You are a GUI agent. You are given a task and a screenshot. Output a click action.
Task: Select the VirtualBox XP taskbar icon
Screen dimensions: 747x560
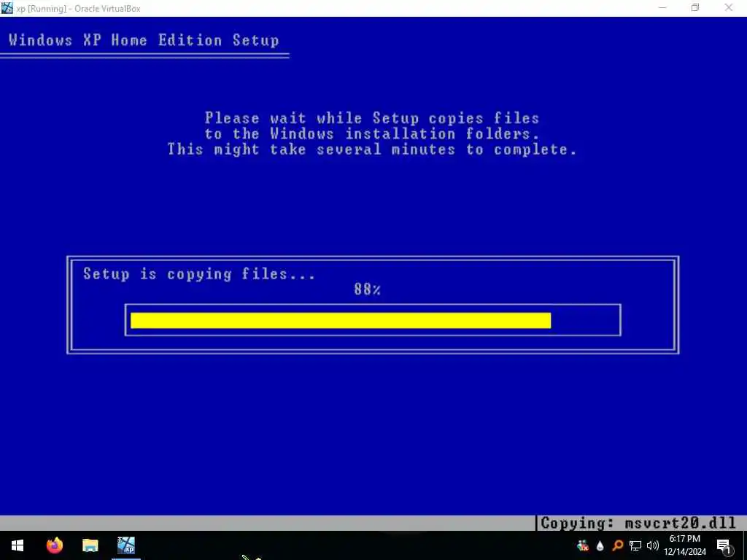tap(126, 545)
